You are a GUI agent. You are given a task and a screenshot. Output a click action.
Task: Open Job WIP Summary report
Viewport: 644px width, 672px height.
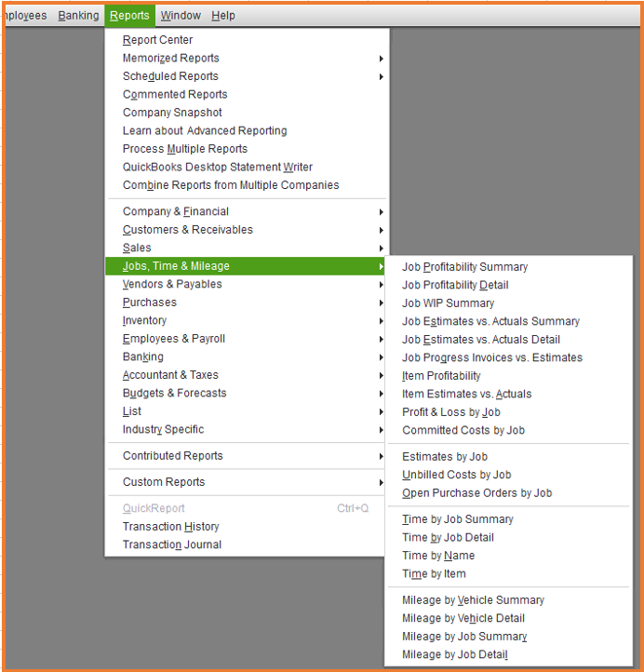click(509, 303)
